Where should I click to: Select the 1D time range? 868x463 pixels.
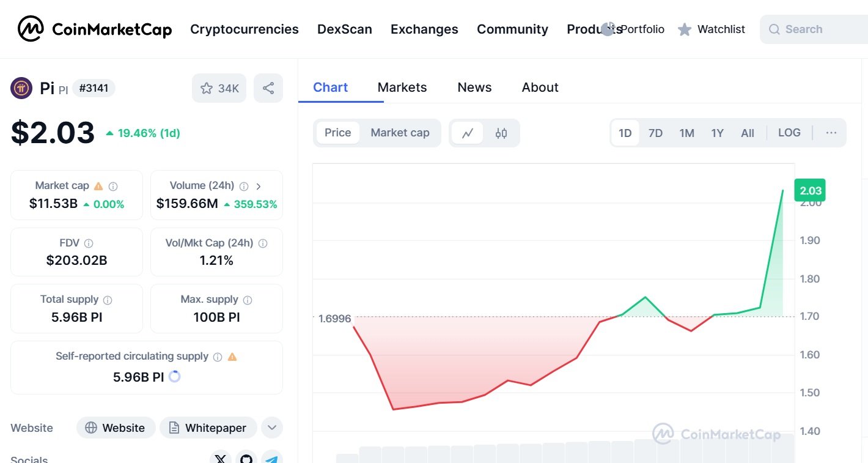[625, 133]
